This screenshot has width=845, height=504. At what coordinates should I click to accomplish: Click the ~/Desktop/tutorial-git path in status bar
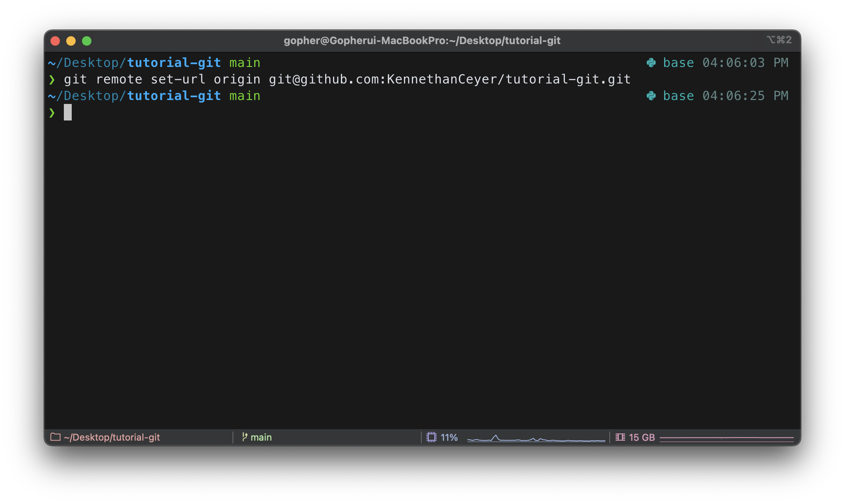click(112, 437)
